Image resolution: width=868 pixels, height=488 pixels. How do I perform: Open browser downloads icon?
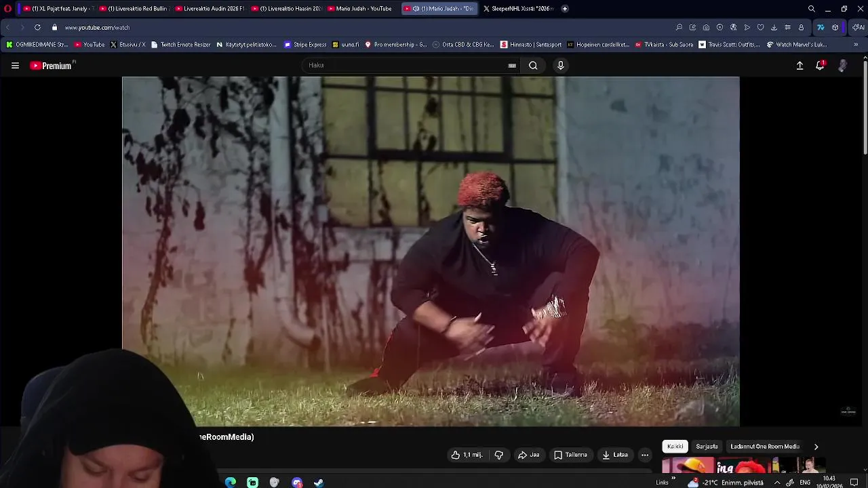pyautogui.click(x=774, y=28)
